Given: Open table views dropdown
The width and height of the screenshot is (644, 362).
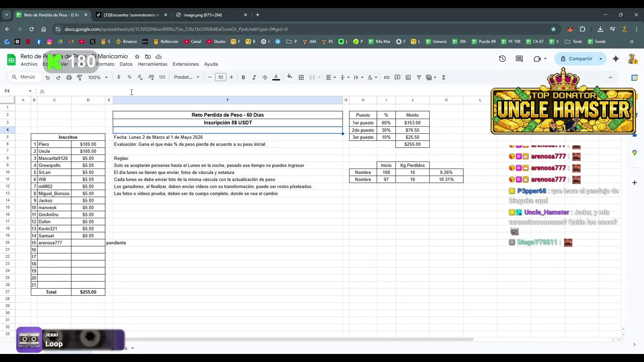Looking at the screenshot, I should point(431,77).
